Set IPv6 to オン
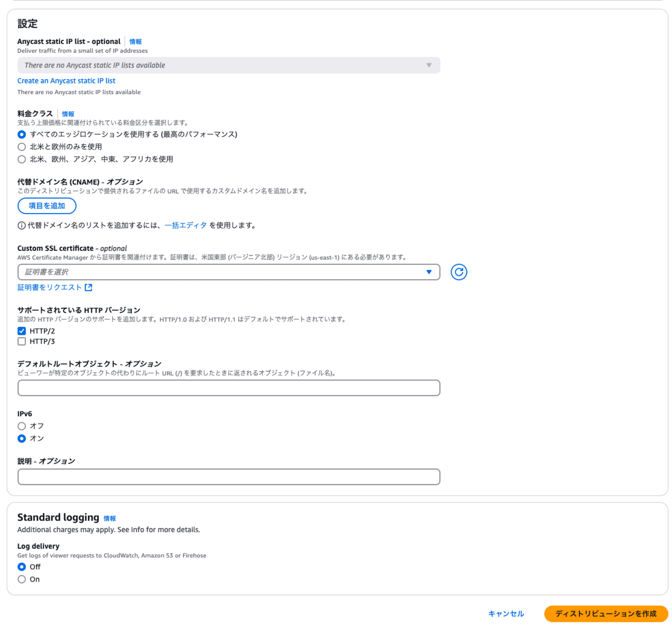Viewport: 672px width, 633px height. point(22,439)
